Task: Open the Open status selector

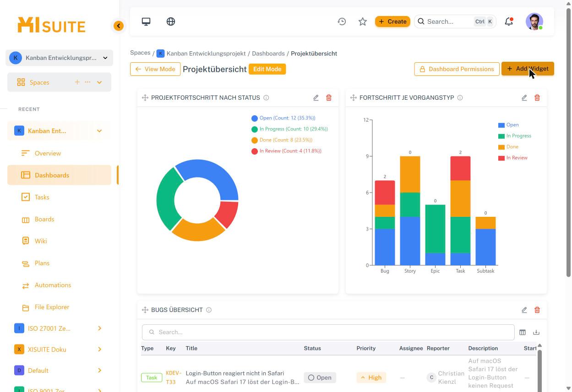Action: (320, 377)
